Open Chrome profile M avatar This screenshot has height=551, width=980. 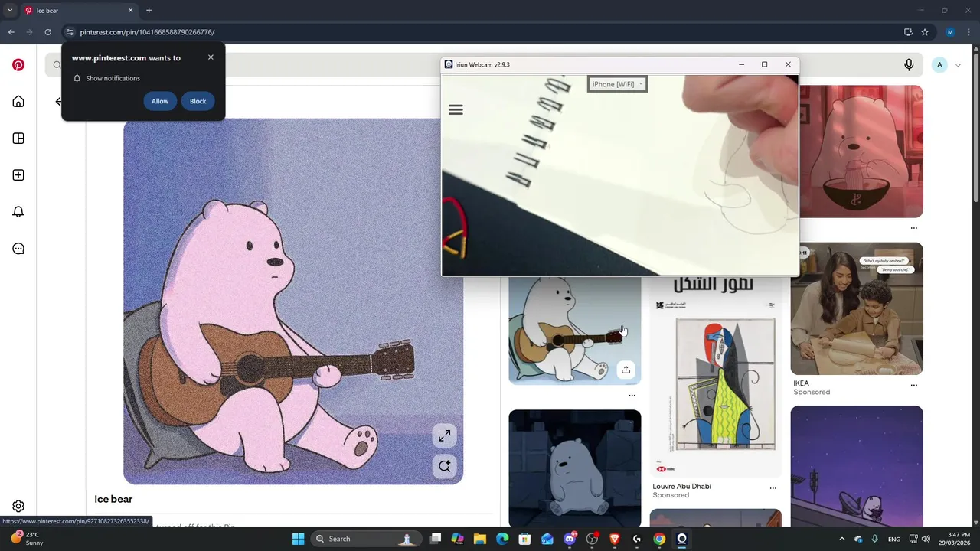[x=950, y=32]
